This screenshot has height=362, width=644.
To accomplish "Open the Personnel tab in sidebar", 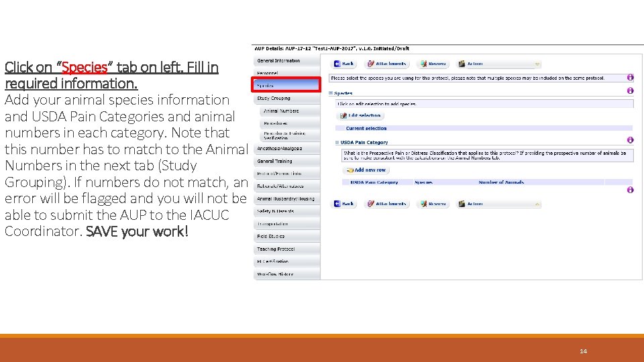I will click(x=286, y=72).
